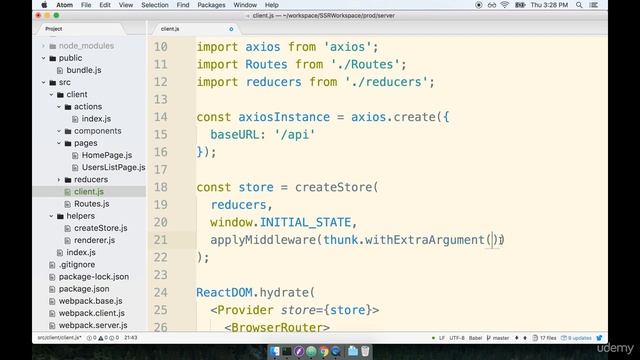Collapse the public folder
Screen dimensions: 640x360
[x=44, y=58]
